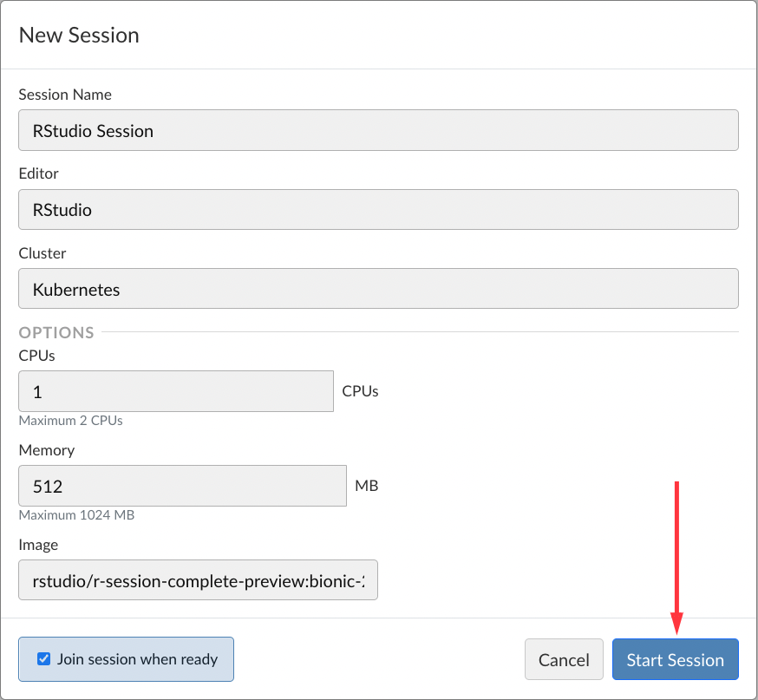Open the Cluster selector showing Kubernetes

pos(378,288)
